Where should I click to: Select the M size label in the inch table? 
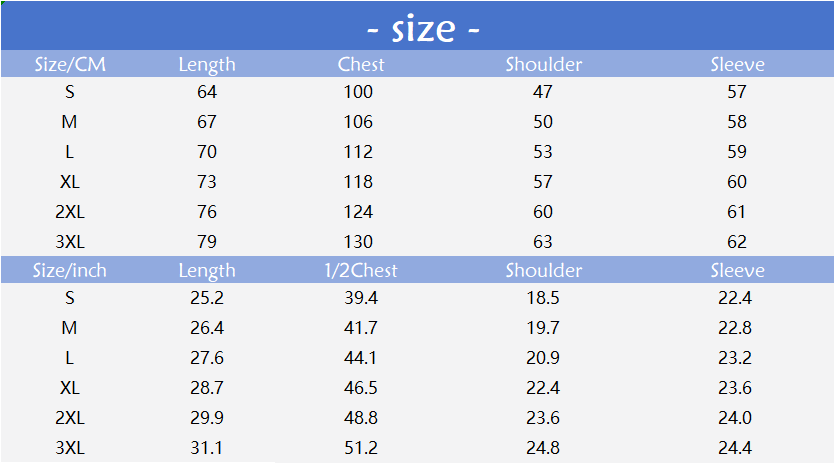coord(70,328)
